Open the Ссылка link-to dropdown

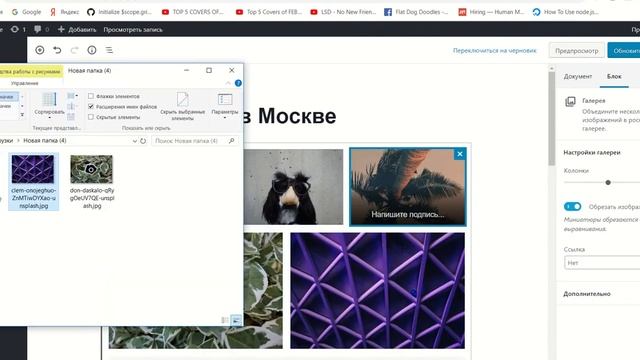tap(602, 263)
